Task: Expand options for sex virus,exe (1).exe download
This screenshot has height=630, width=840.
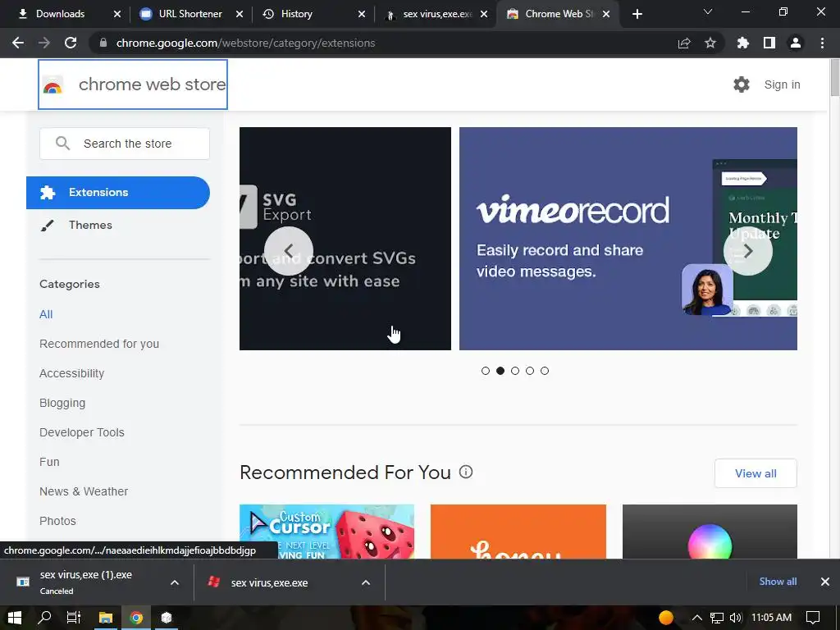Action: (x=175, y=582)
